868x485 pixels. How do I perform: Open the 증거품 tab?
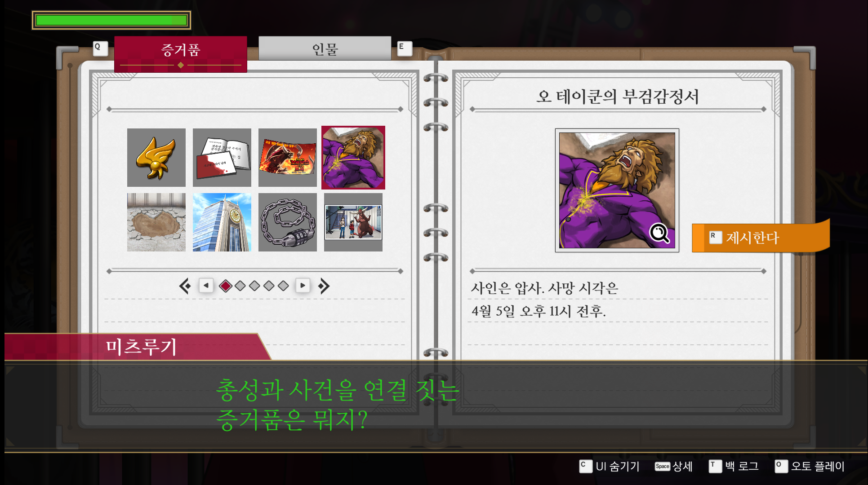[x=181, y=50]
